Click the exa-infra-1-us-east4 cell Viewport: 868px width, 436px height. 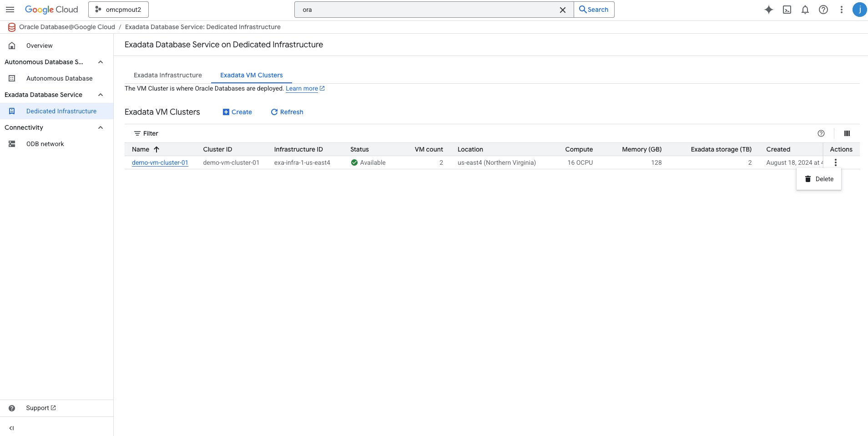(x=302, y=162)
